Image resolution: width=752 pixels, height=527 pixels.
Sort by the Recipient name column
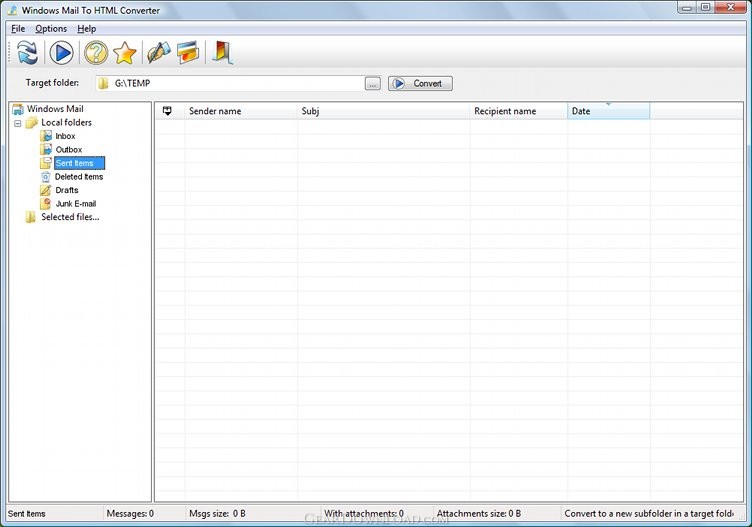[x=518, y=111]
